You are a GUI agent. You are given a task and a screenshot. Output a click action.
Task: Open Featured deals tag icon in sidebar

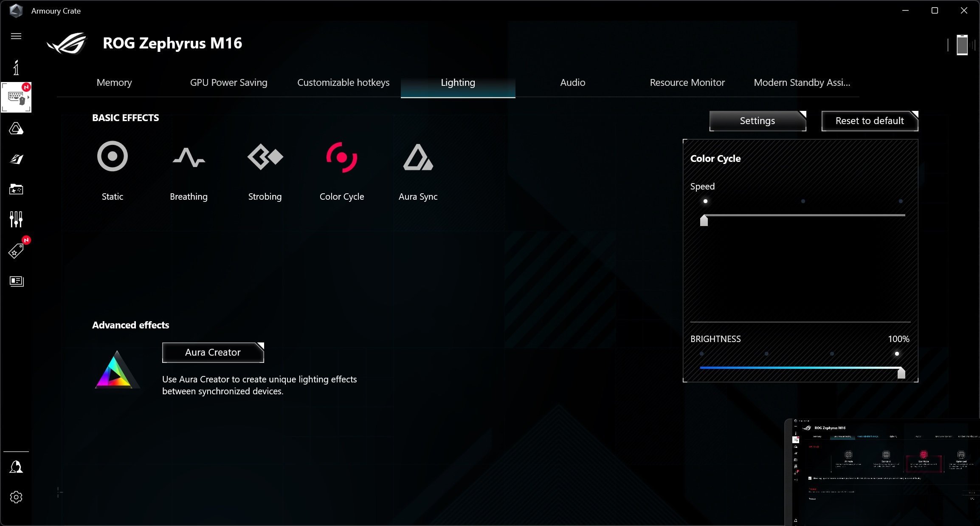[x=16, y=251]
